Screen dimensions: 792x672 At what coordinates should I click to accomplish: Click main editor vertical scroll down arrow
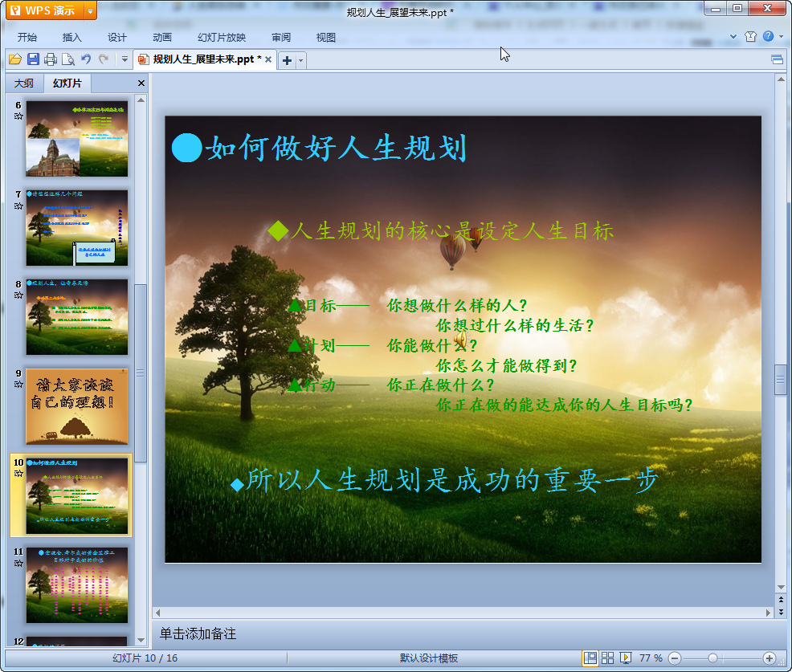coord(781,587)
